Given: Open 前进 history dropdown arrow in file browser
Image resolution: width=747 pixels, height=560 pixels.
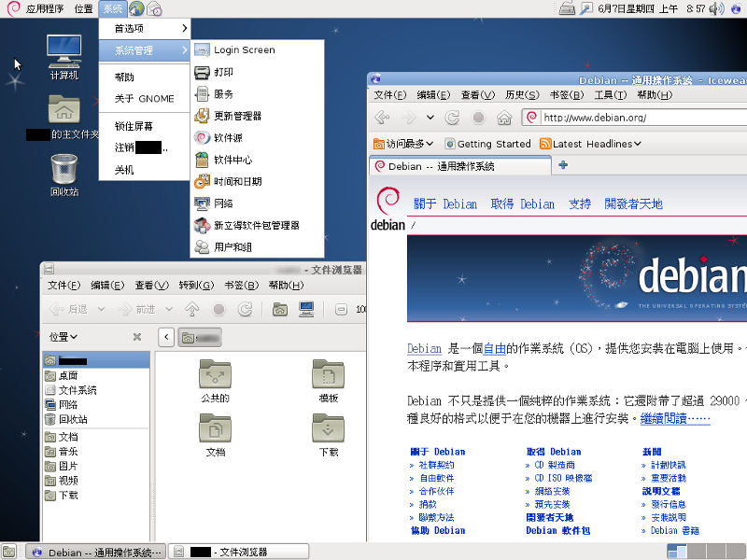Looking at the screenshot, I should 169,310.
